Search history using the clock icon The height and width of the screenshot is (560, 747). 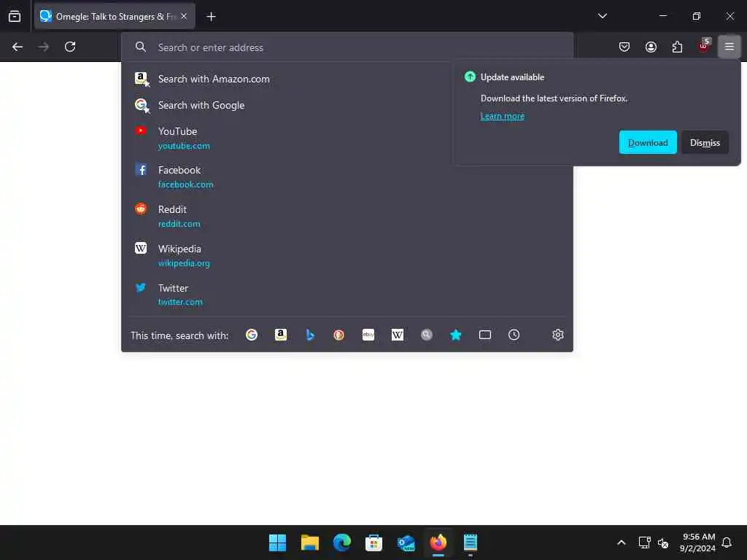[x=514, y=335]
